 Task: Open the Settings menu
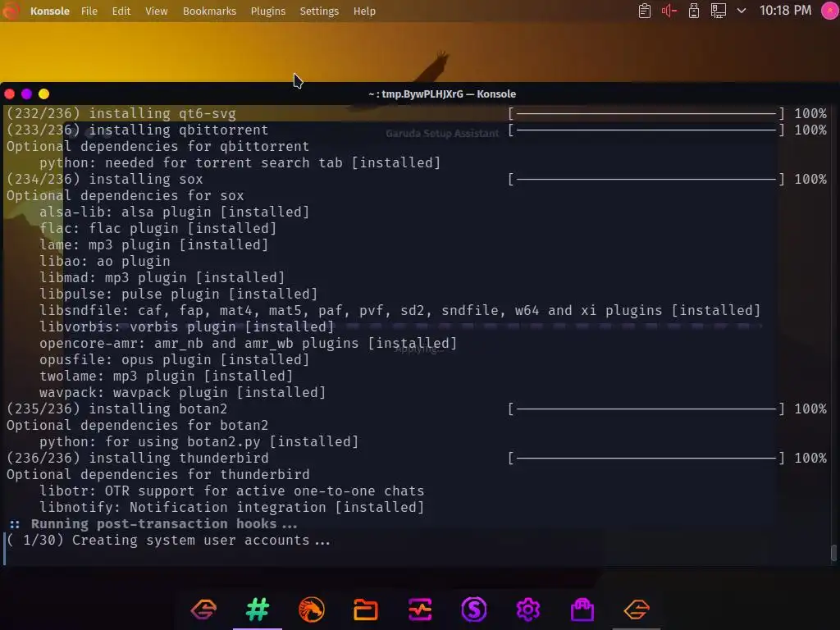click(x=319, y=11)
